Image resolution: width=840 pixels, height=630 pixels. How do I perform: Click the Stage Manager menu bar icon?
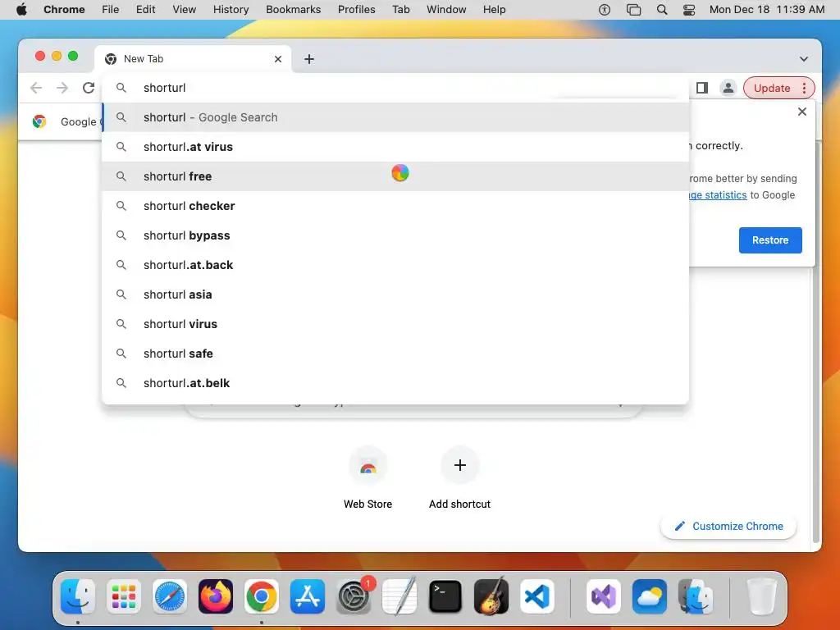[x=633, y=9]
